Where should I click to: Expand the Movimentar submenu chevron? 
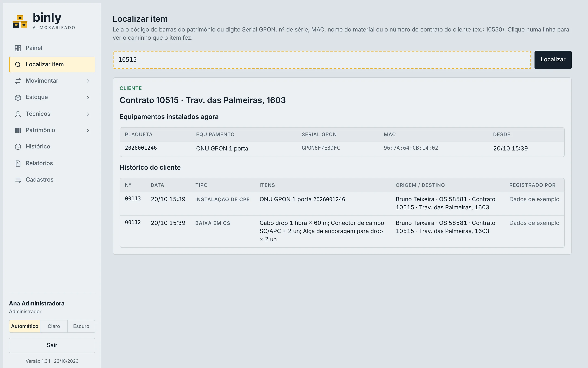88,81
